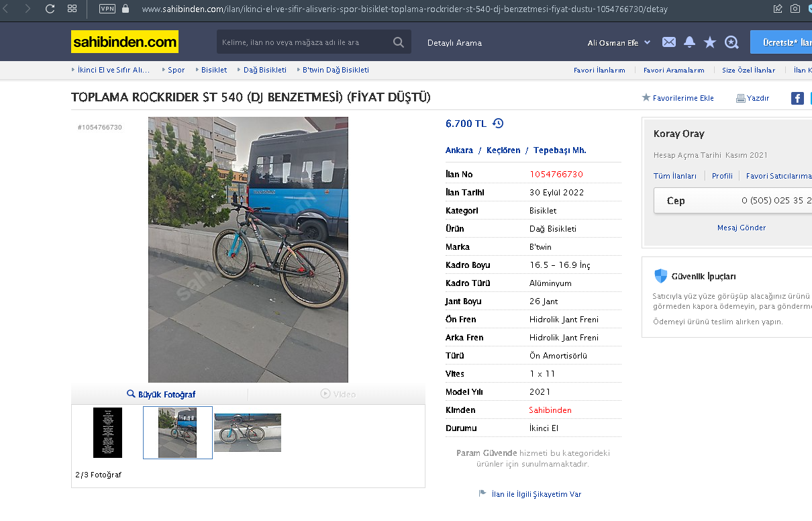Report via İlan ile İlgili Şikayetim Var
This screenshot has height=521, width=812.
pos(536,494)
